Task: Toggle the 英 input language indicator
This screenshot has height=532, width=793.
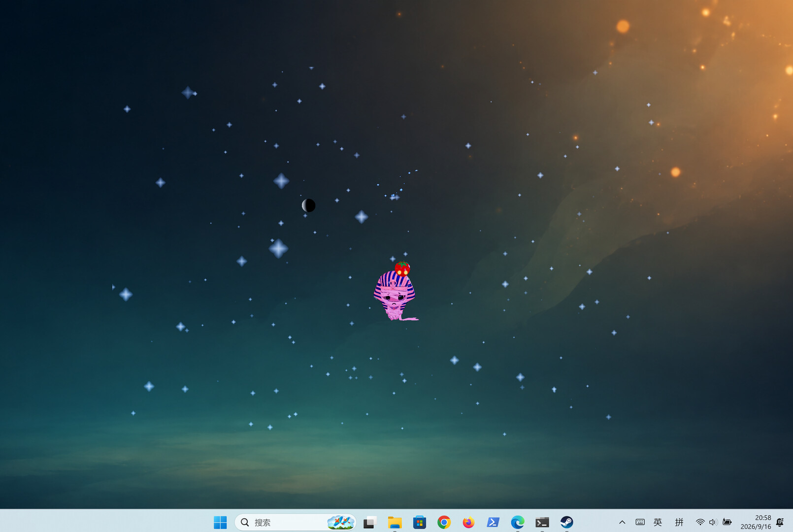Action: click(658, 522)
